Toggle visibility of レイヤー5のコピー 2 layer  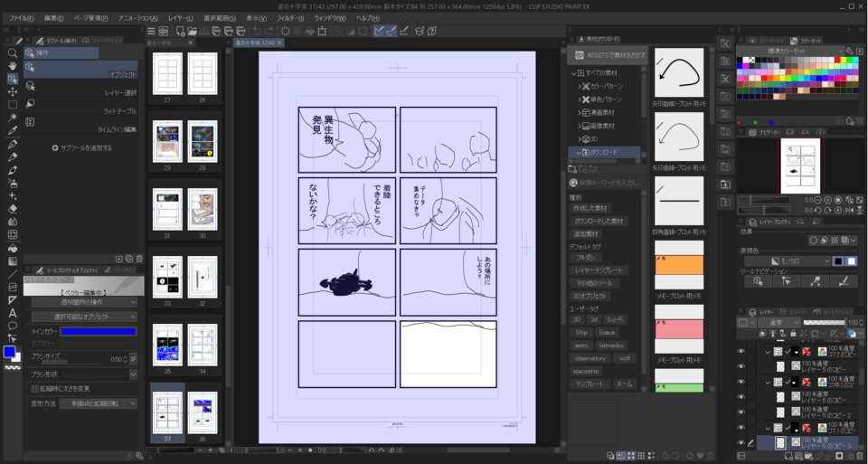pyautogui.click(x=741, y=412)
